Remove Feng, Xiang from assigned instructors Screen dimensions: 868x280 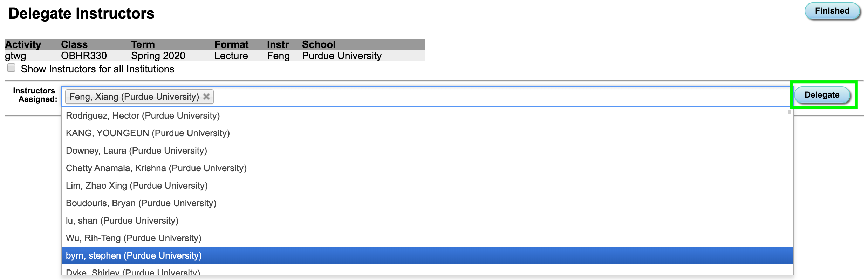pos(206,97)
